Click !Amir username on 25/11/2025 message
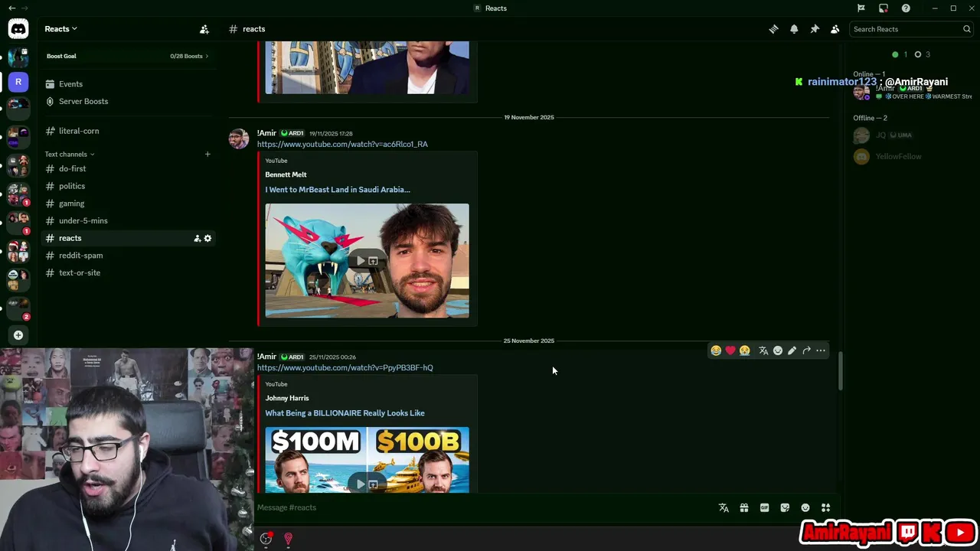This screenshot has width=980, height=551. (266, 357)
